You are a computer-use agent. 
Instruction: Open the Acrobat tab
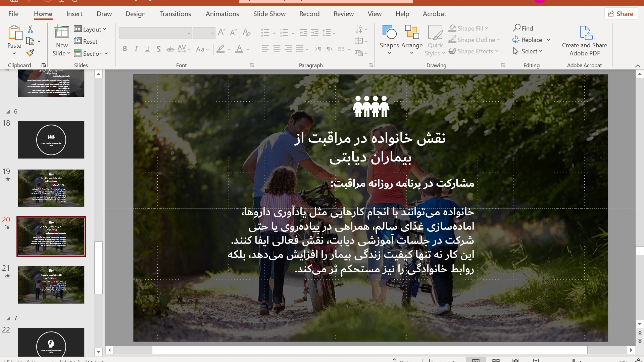coord(434,14)
